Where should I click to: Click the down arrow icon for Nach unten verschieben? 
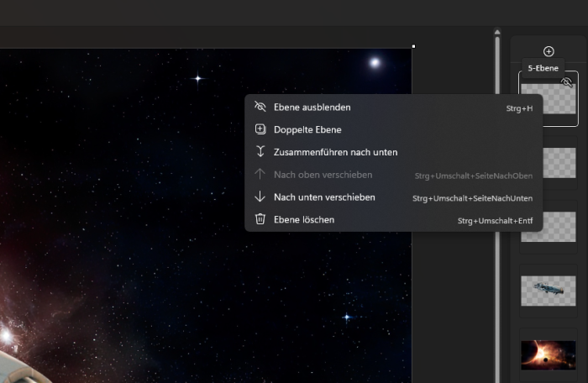(260, 197)
